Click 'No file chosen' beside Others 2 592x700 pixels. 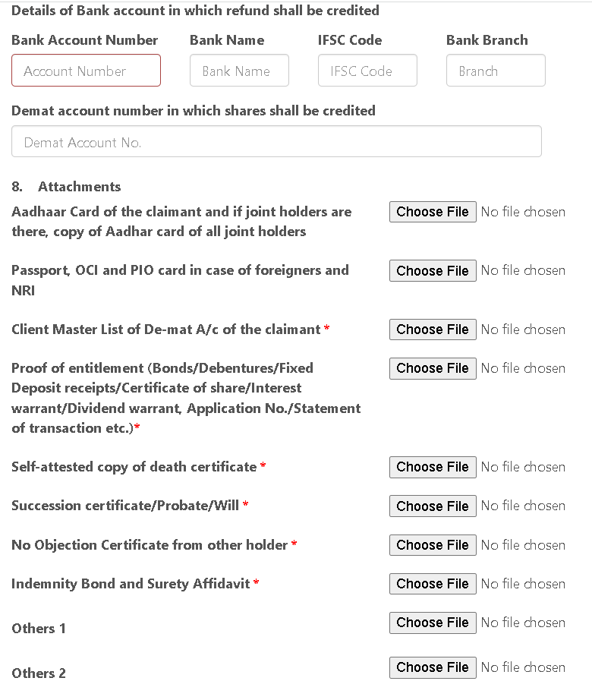click(523, 667)
